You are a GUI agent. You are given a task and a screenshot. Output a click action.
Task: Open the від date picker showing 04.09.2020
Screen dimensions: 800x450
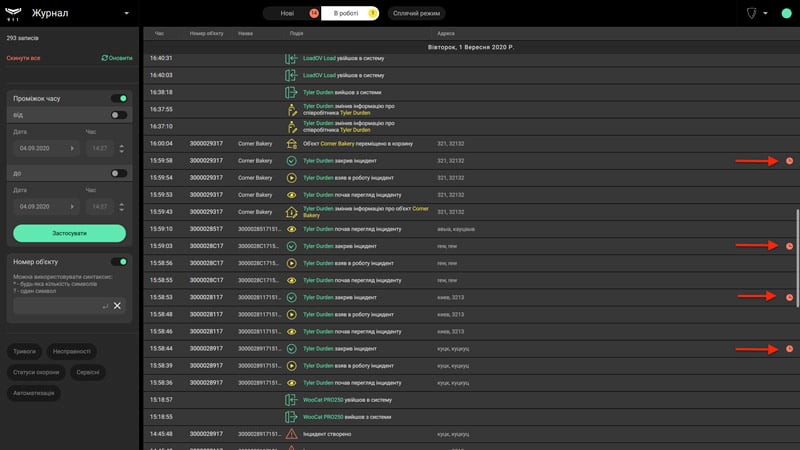point(46,148)
